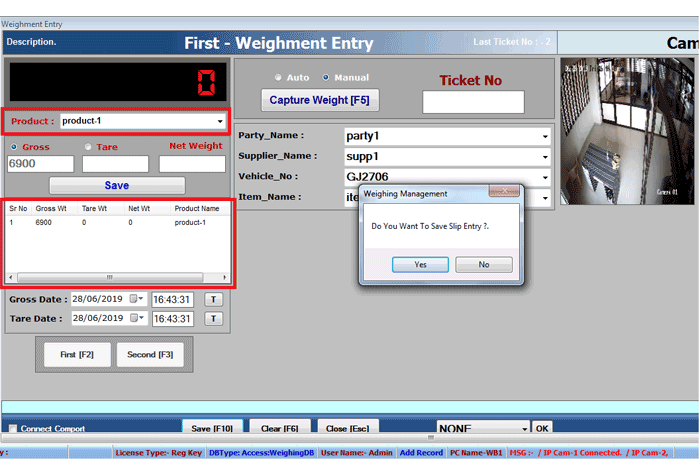Viewport: 700px width, 476px height.
Task: Click DBType Access:WeighingDB status entry
Action: tap(262, 453)
